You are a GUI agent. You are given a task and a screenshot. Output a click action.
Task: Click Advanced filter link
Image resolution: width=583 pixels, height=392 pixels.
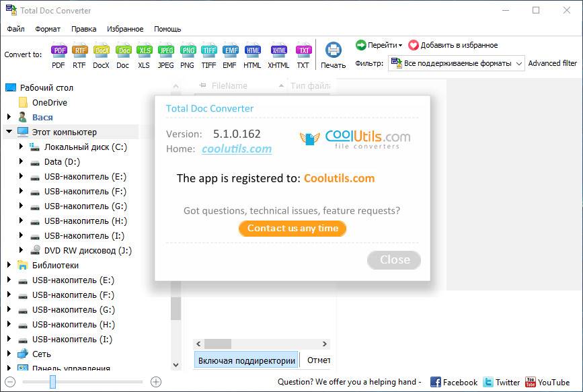click(x=553, y=63)
